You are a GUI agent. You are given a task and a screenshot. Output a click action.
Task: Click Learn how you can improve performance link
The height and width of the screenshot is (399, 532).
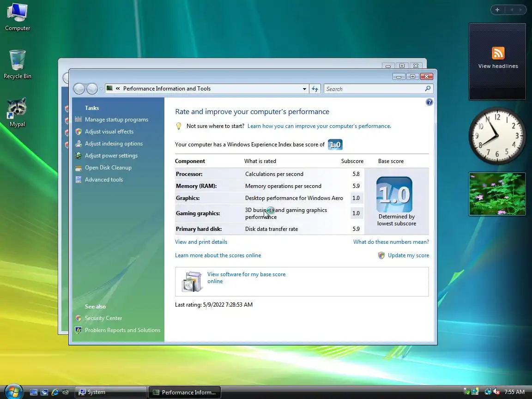point(319,126)
